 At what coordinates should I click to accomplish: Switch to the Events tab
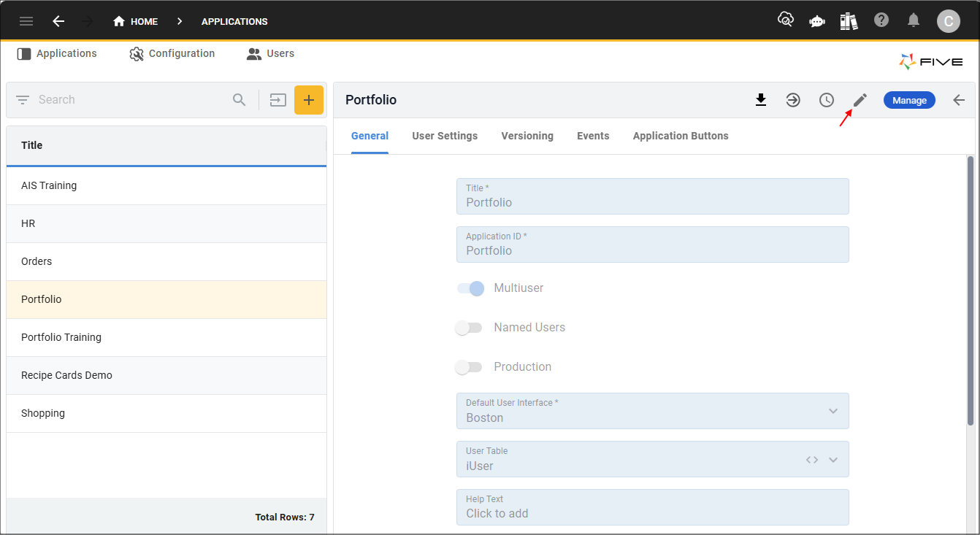(x=593, y=136)
